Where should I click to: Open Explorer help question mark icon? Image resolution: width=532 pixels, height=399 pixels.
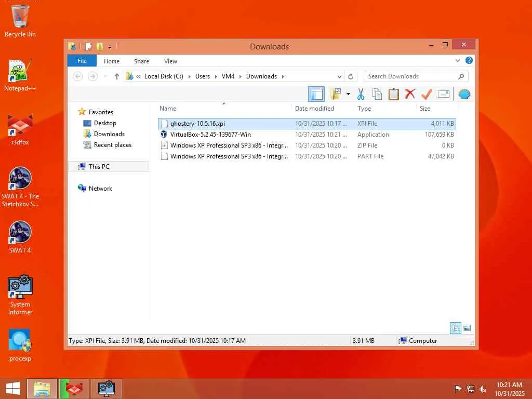[x=469, y=60]
